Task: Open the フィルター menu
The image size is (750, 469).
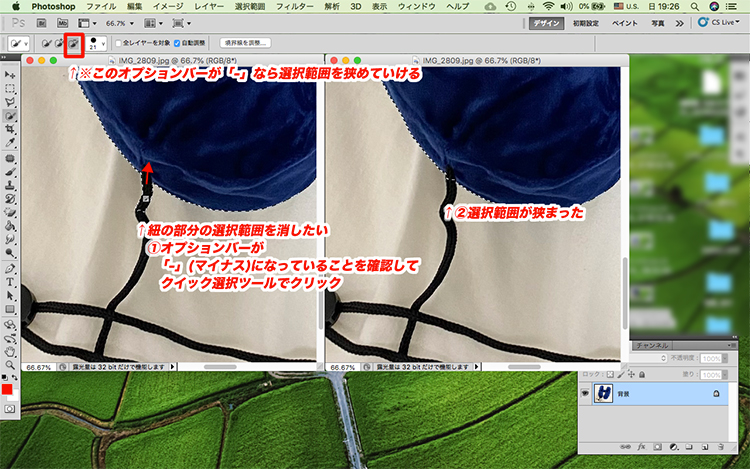Action: pyautogui.click(x=295, y=7)
